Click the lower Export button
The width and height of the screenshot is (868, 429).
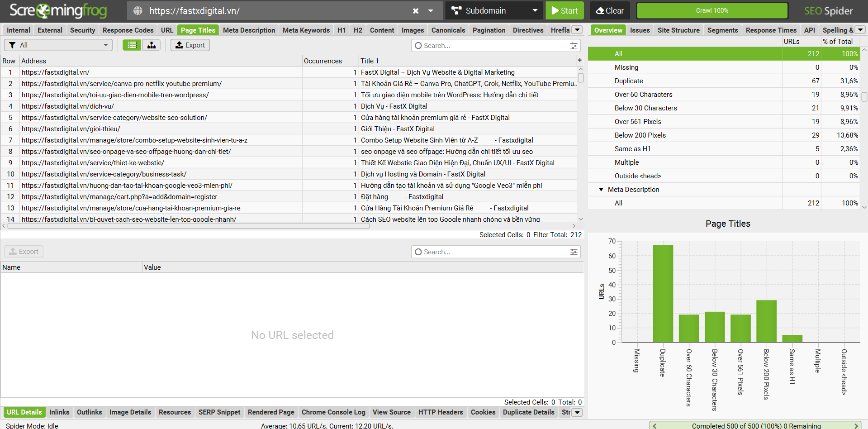point(24,251)
